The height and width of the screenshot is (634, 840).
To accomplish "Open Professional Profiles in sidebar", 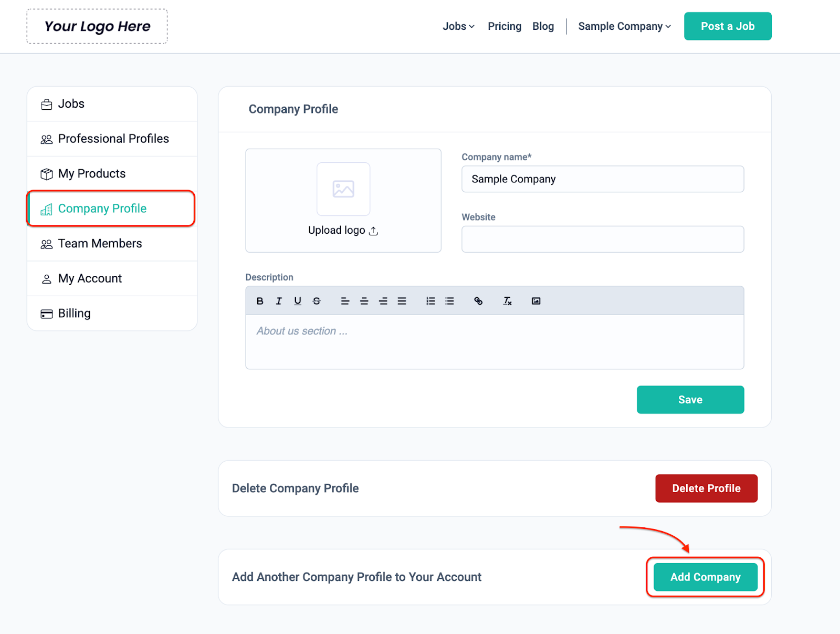I will coord(112,139).
